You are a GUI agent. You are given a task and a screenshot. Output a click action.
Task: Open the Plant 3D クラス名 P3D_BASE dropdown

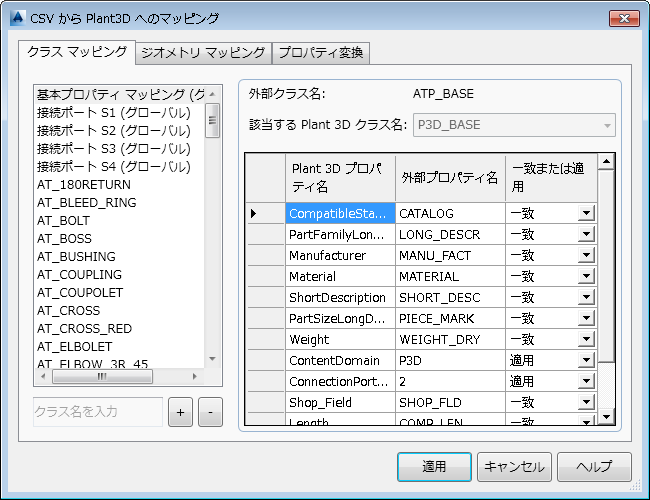(x=514, y=125)
